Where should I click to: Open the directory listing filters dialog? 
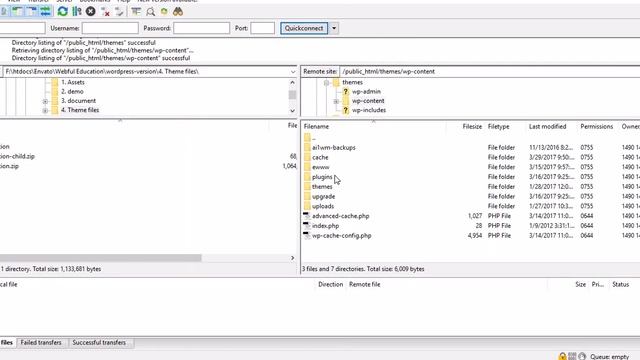pos(136,11)
